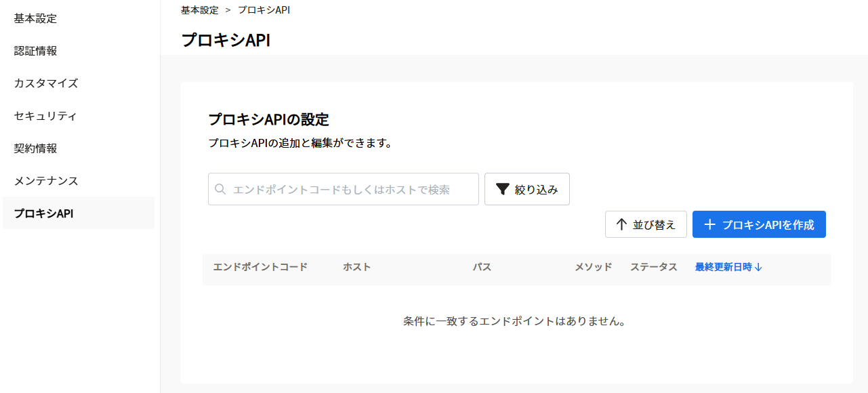The image size is (868, 393).
Task: Open the 並び替え sort button
Action: coord(646,224)
